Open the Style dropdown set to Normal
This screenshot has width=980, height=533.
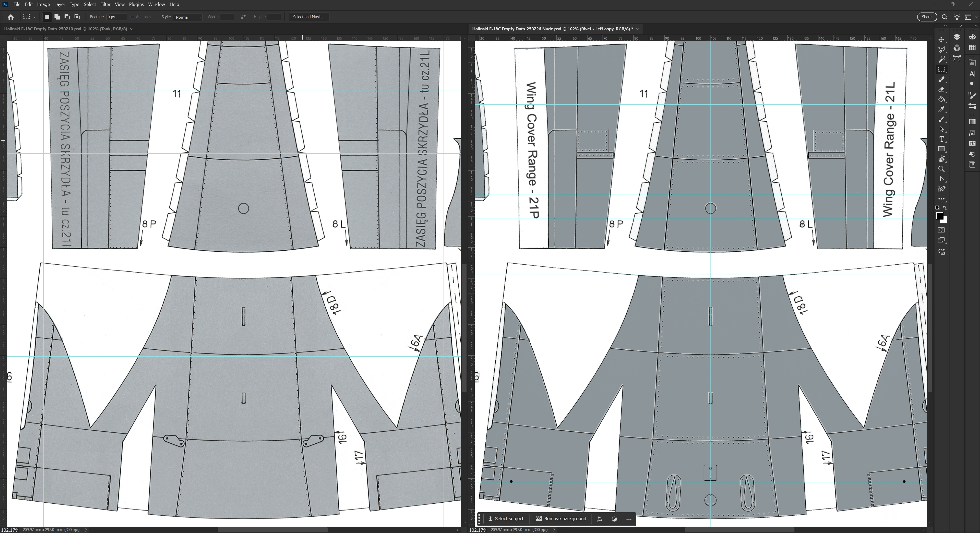[188, 17]
